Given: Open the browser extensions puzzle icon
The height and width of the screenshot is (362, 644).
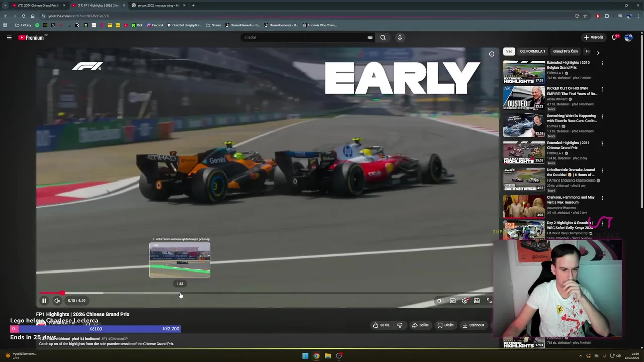Looking at the screenshot, I should [607, 16].
